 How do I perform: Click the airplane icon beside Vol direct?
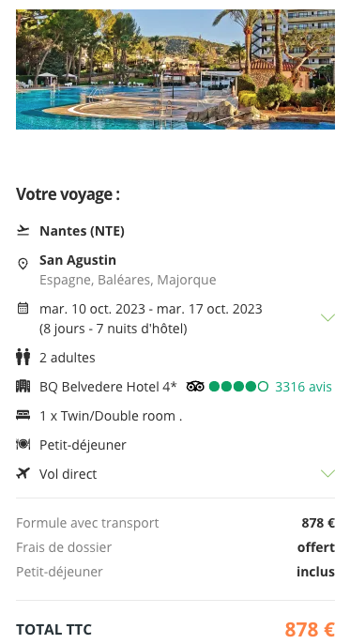[23, 473]
